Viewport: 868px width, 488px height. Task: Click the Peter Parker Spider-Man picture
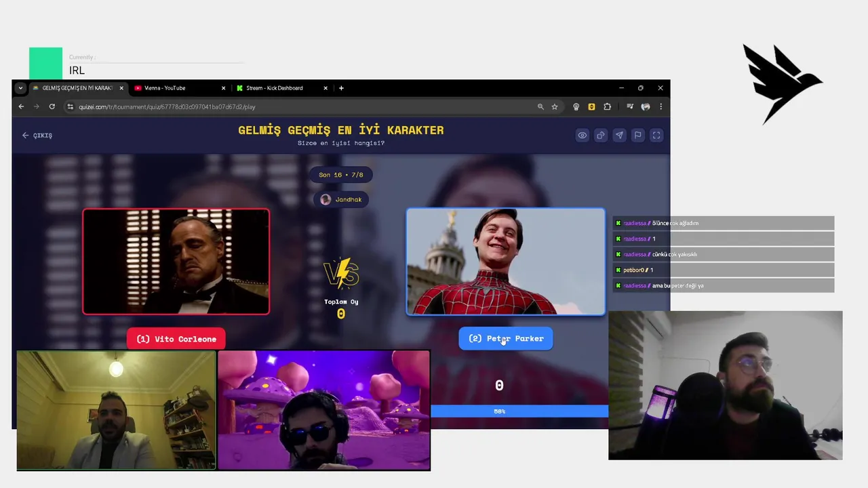[x=506, y=262]
